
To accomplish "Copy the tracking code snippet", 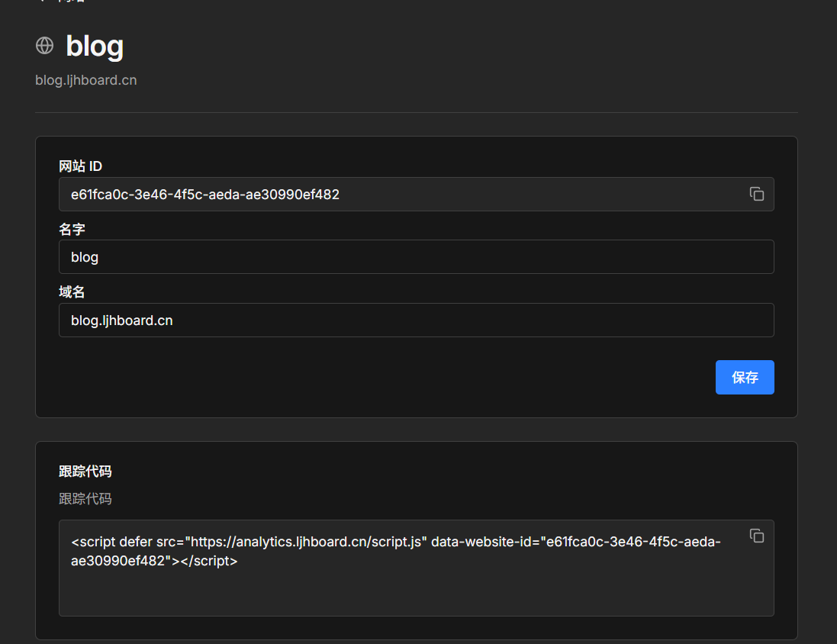I will coord(756,536).
